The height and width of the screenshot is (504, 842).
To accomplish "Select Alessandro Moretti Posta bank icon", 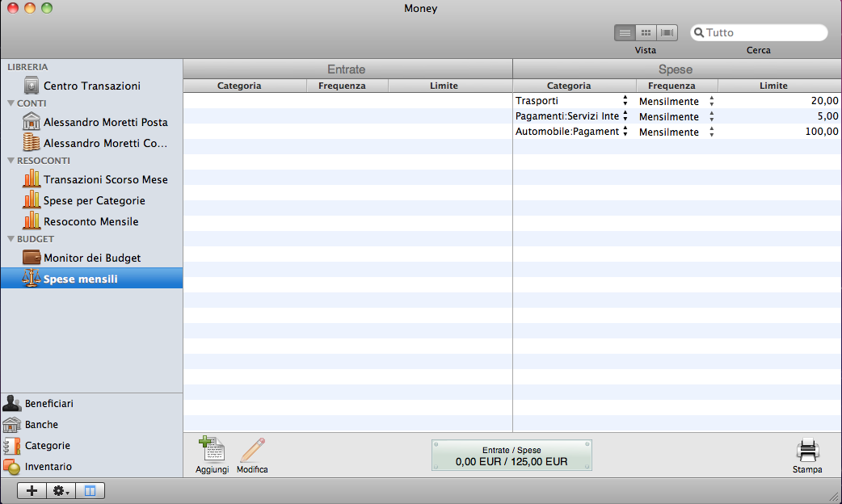I will tap(32, 122).
